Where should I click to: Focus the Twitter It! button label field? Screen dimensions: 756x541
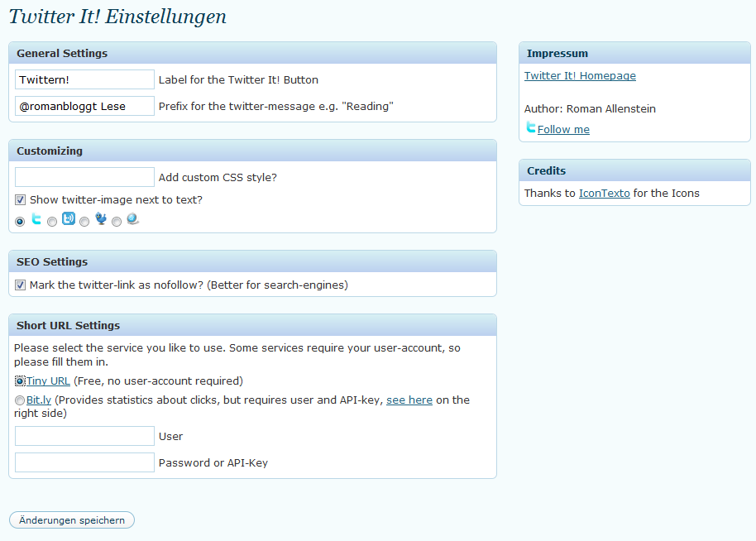[x=85, y=79]
